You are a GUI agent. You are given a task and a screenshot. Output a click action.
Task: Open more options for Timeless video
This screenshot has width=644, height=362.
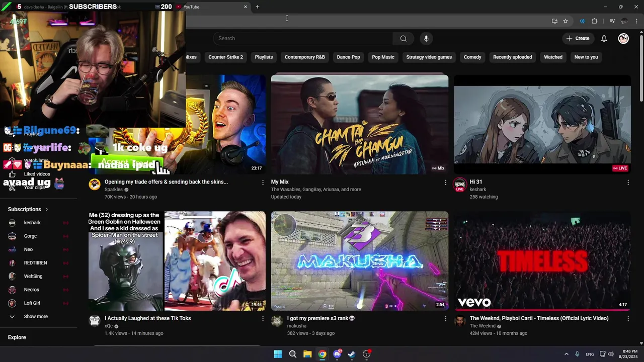[628, 319]
